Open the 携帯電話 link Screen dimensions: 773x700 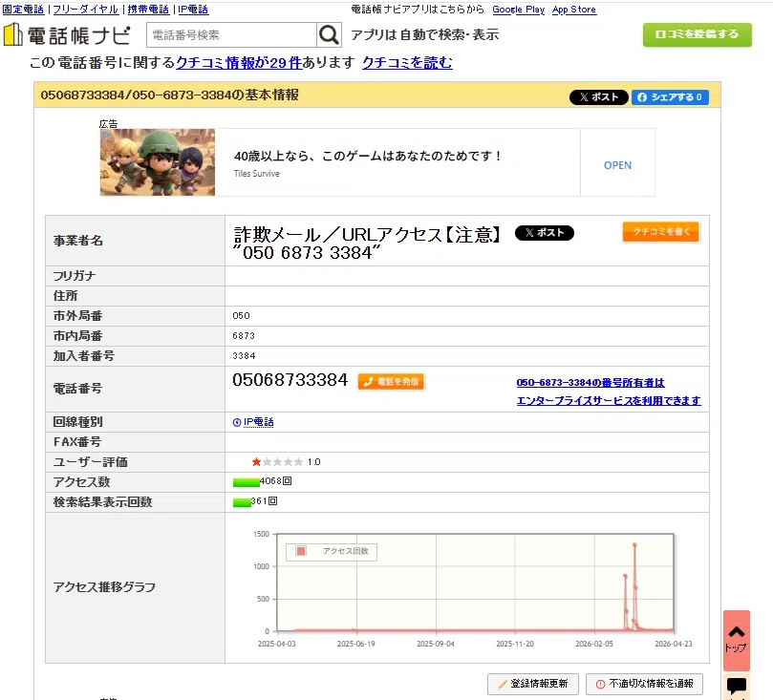148,10
